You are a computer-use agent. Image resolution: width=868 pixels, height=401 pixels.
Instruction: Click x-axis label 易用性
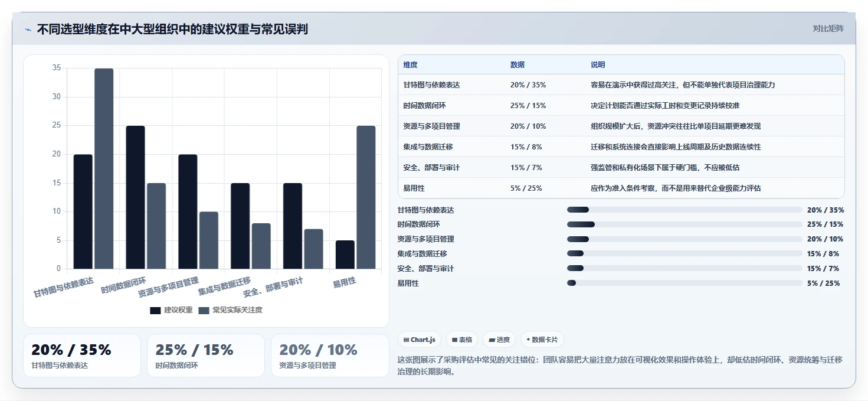click(345, 282)
